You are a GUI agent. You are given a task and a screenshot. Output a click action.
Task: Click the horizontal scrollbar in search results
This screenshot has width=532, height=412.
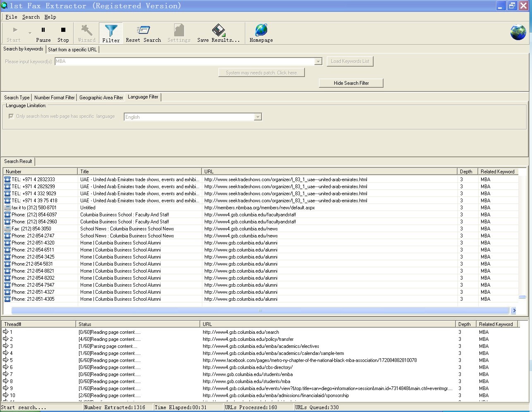[x=260, y=310]
